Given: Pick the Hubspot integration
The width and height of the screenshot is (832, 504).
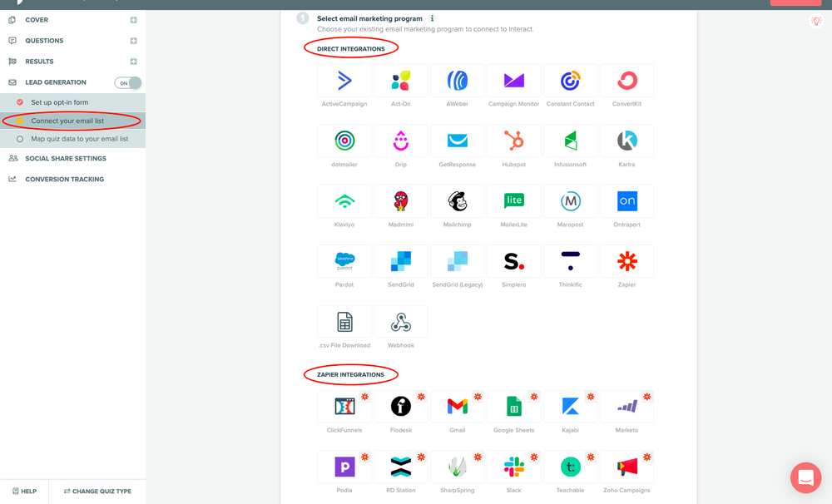Looking at the screenshot, I should (x=513, y=141).
